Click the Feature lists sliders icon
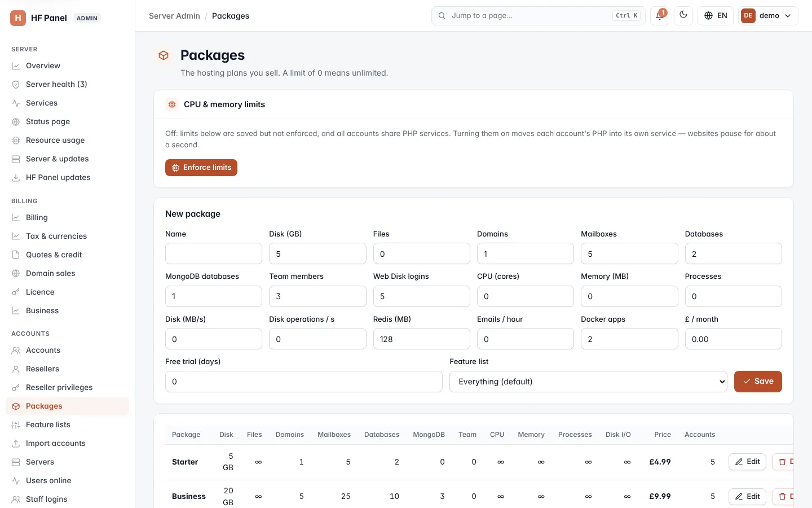Viewport: 812px width, 508px height. [16, 425]
